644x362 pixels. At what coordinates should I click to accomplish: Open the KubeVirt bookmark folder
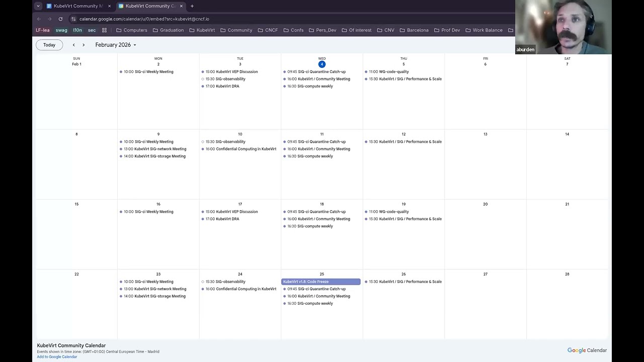click(202, 30)
